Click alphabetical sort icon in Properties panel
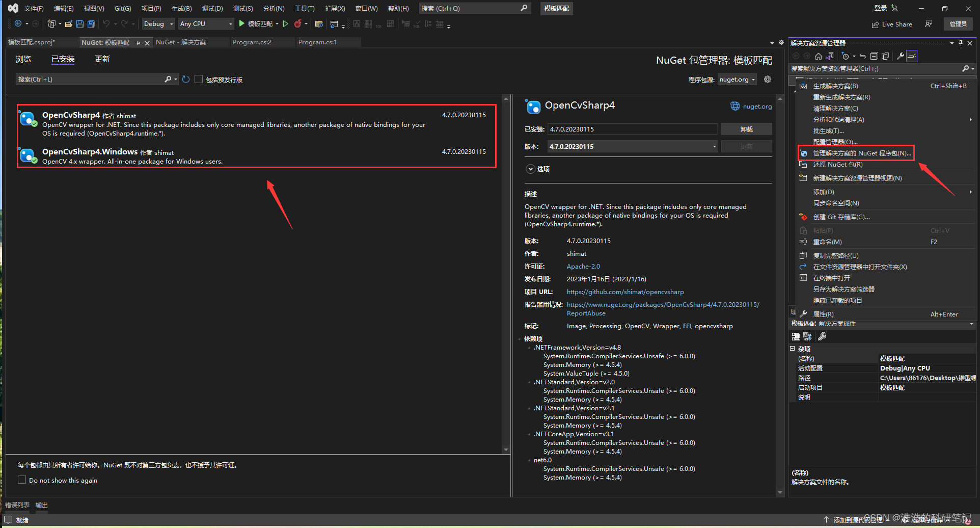Viewport: 980px width, 528px height. pyautogui.click(x=807, y=336)
